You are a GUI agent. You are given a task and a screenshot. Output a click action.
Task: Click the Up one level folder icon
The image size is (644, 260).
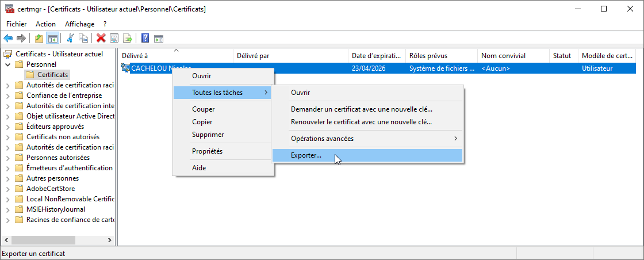tap(39, 39)
